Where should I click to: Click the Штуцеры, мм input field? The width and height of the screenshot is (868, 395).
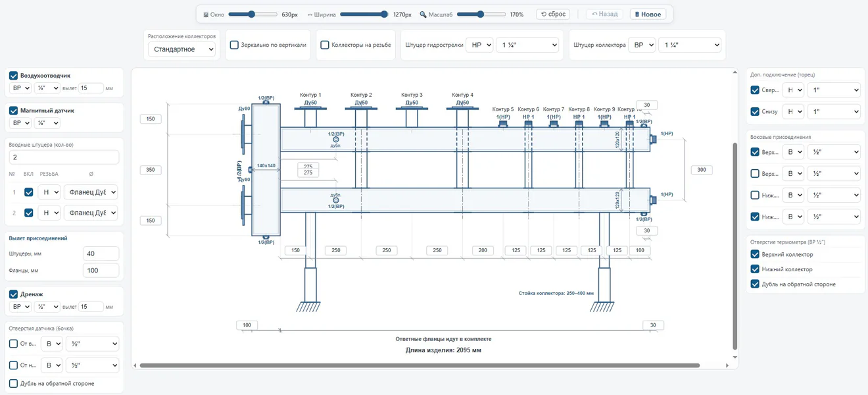101,253
